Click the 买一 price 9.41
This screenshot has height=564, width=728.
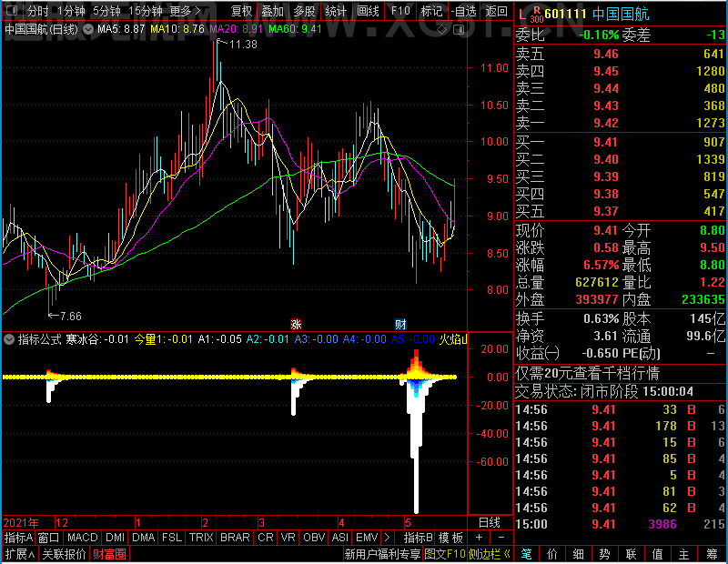pyautogui.click(x=606, y=142)
